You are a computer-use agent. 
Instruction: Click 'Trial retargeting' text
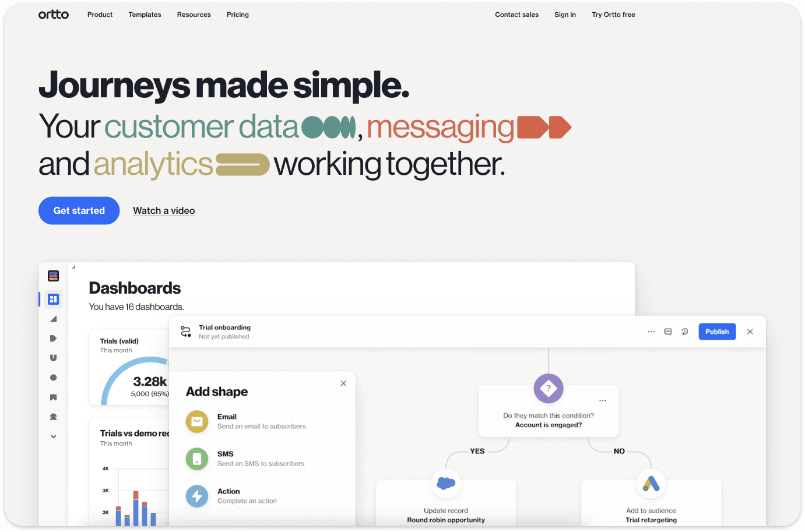(651, 520)
